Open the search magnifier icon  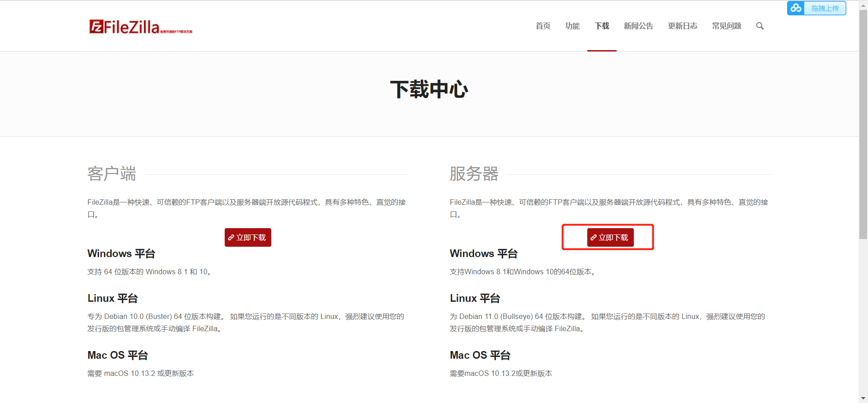coord(760,26)
